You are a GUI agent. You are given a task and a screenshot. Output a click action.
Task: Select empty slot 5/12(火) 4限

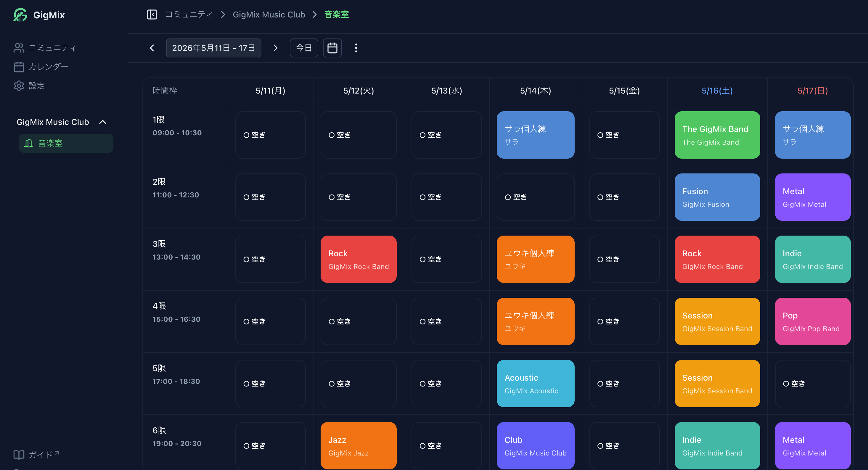click(358, 321)
